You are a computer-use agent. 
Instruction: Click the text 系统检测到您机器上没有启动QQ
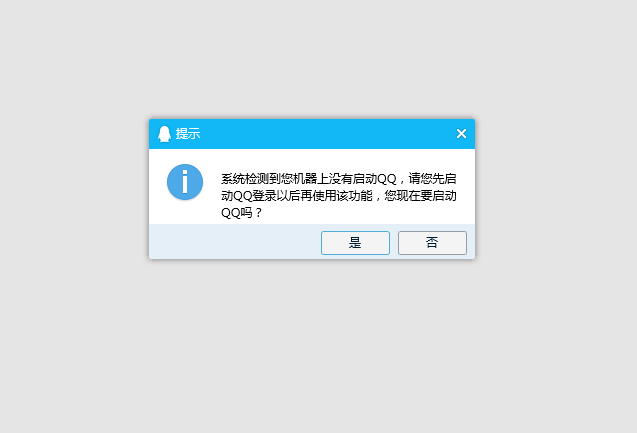(309, 179)
